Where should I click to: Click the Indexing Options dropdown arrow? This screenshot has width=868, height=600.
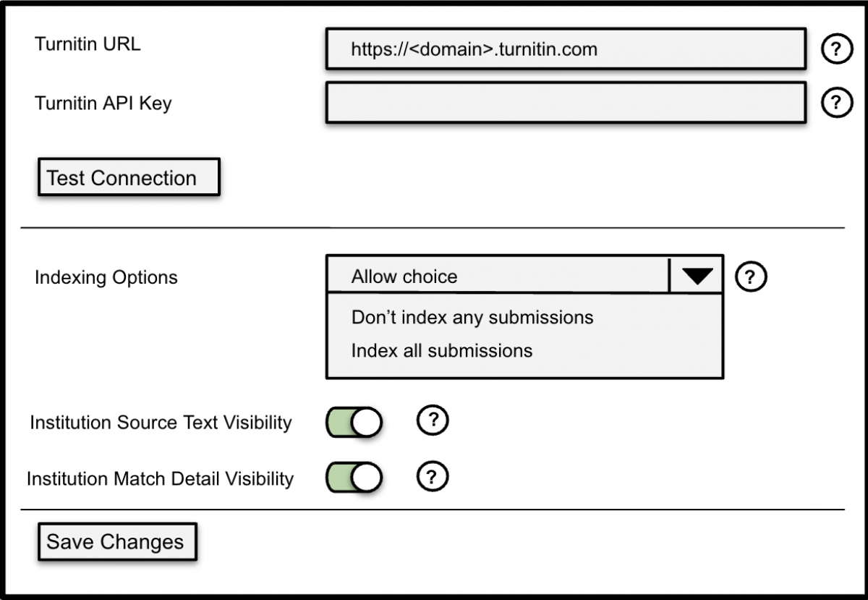(697, 275)
